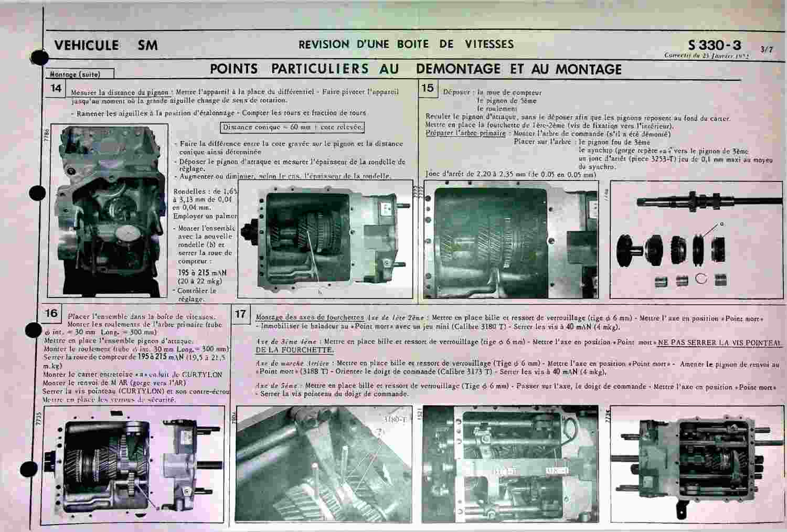Viewport: 787px width, 532px height.
Task: Click the boxed 'Distance conique = 60 mm + cote relevée' formula
Action: click(x=292, y=127)
